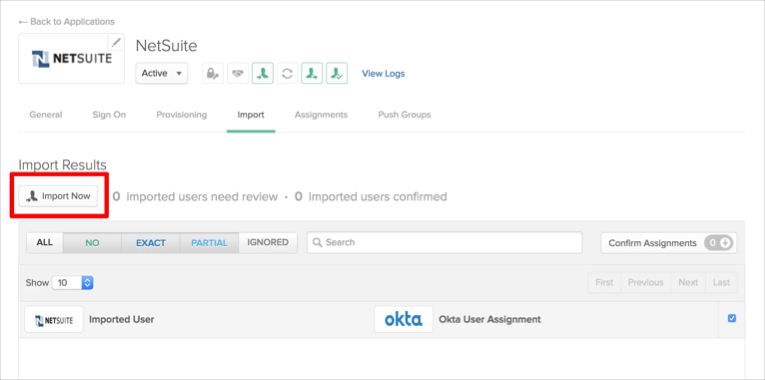
Task: Click the magnifier icon in Search box
Action: (317, 242)
